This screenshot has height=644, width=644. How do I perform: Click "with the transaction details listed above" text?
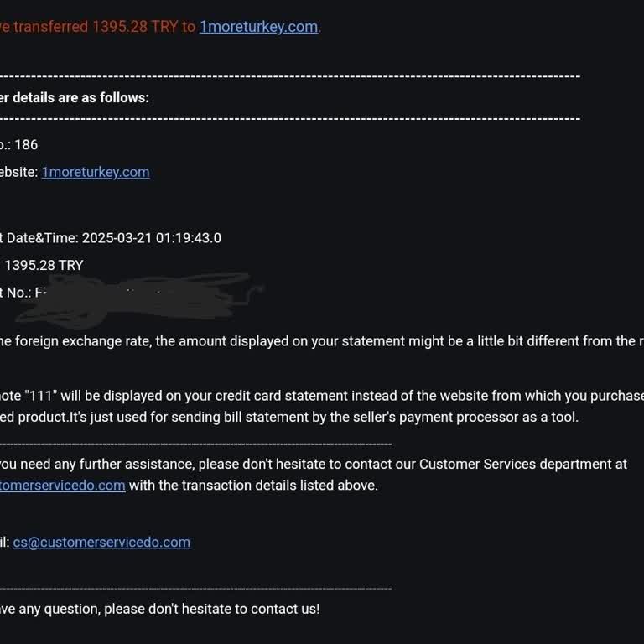[x=253, y=485]
